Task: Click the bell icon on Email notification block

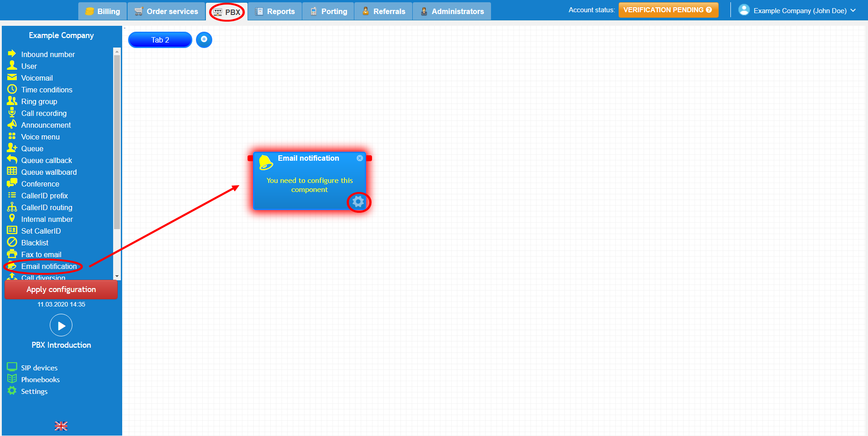Action: (266, 162)
